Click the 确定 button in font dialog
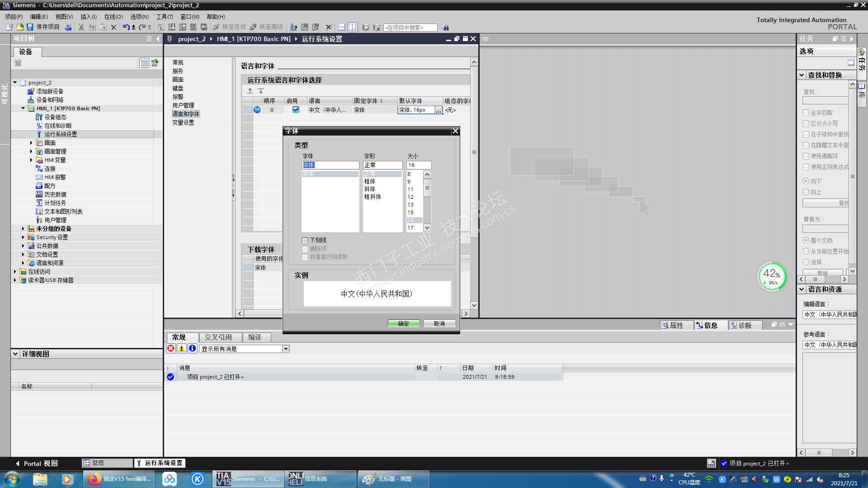 [x=403, y=324]
